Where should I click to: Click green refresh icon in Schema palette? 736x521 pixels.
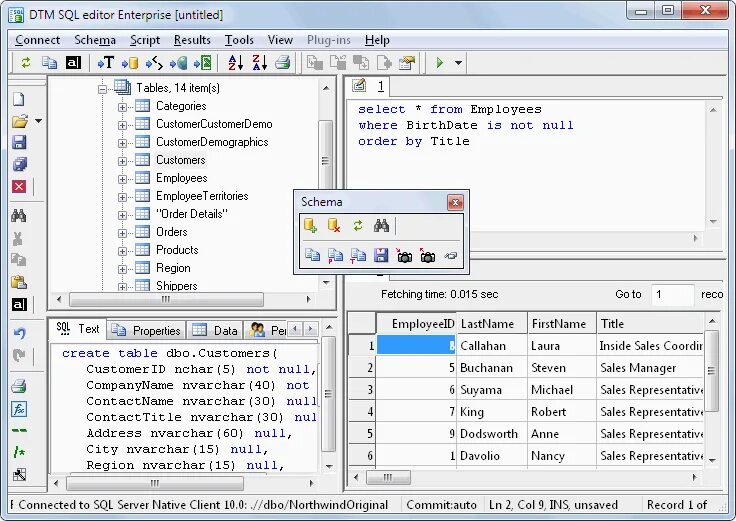[x=358, y=226]
